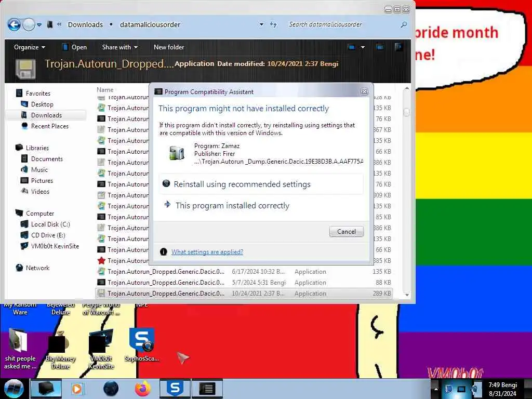532x399 pixels.
Task: Open the address bar history dropdown
Action: (x=261, y=24)
